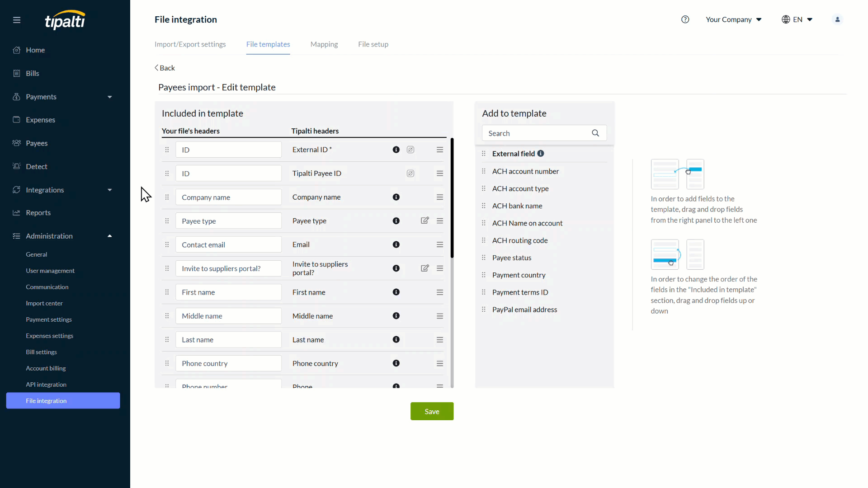Open the hamburger menu in sidebar
This screenshot has height=488, width=868.
[x=17, y=20]
